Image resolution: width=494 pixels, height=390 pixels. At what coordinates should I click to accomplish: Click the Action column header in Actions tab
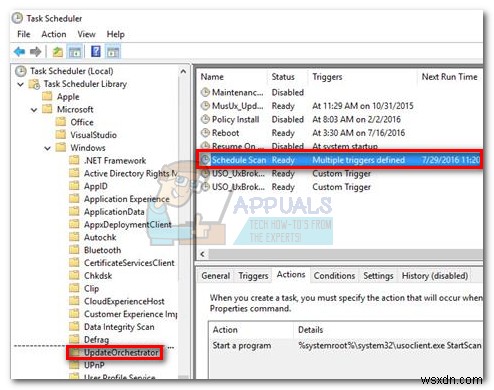[x=251, y=330]
